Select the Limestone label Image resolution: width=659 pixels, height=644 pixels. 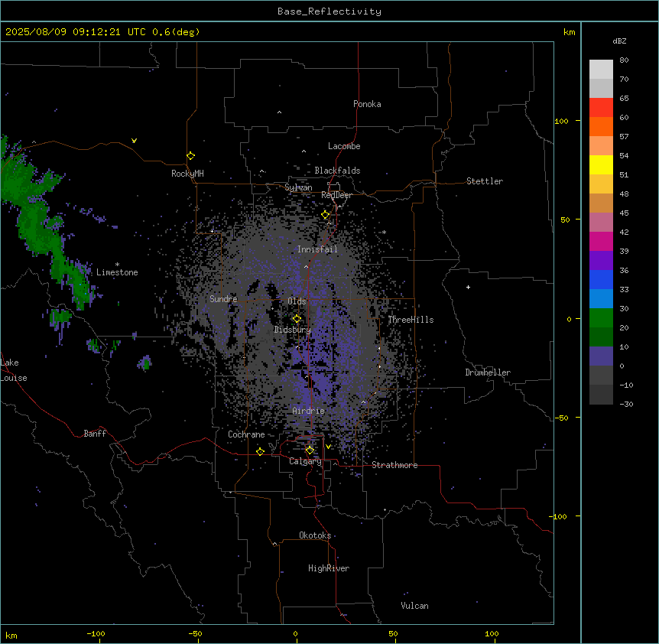[x=117, y=272]
